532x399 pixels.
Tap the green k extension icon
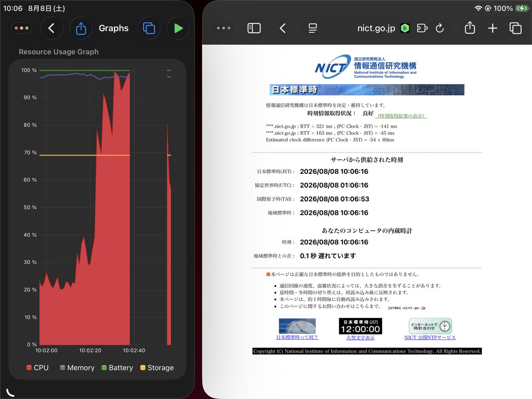coord(405,28)
